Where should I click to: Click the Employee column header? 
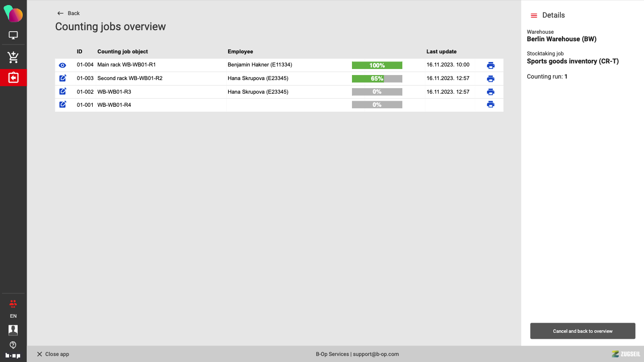[240, 51]
